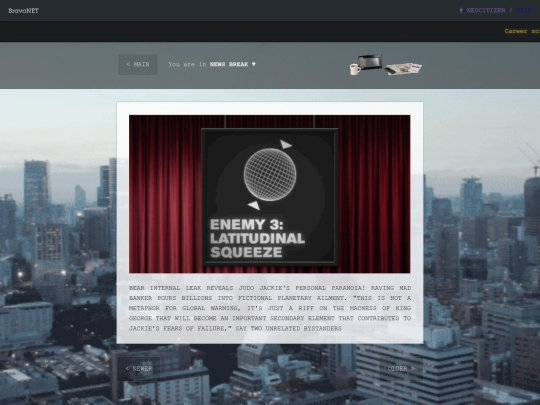
Task: Open the Enemy 3 Latitudinal Squeeze image
Action: click(x=269, y=194)
